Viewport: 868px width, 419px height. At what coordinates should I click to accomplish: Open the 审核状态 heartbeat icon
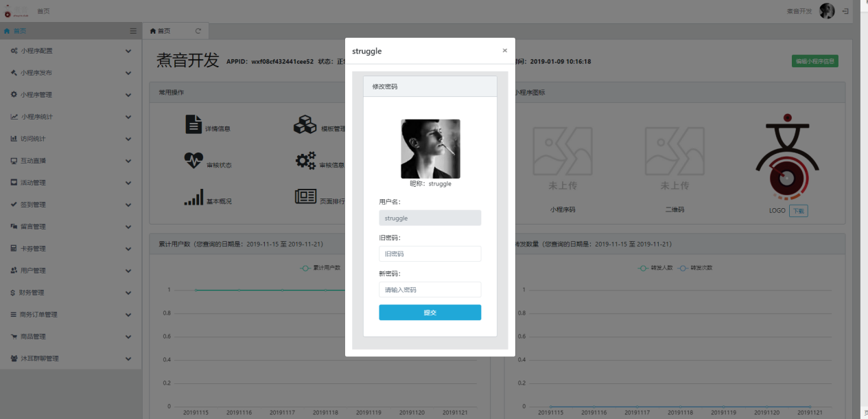click(193, 161)
